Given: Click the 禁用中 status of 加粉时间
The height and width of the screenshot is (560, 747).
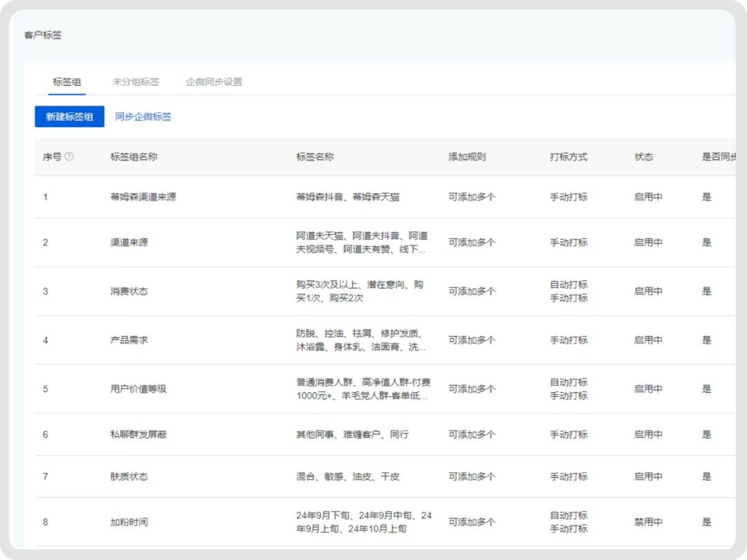Looking at the screenshot, I should tap(648, 522).
